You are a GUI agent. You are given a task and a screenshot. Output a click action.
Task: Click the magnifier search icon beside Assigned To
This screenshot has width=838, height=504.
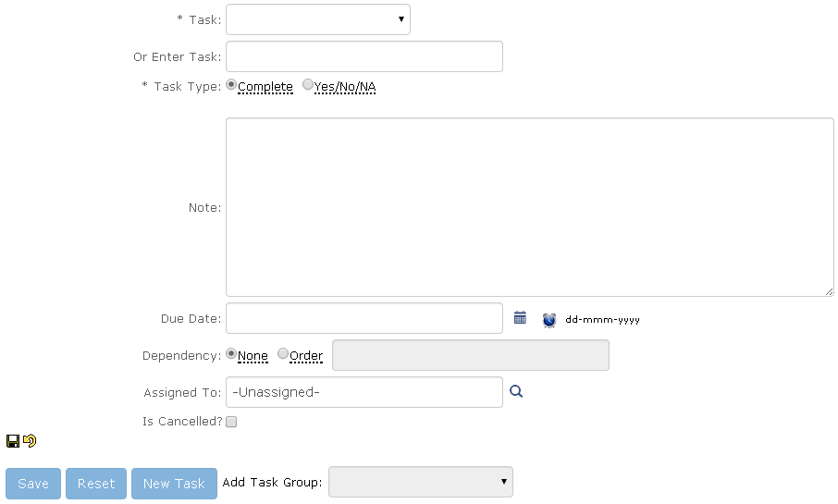516,392
